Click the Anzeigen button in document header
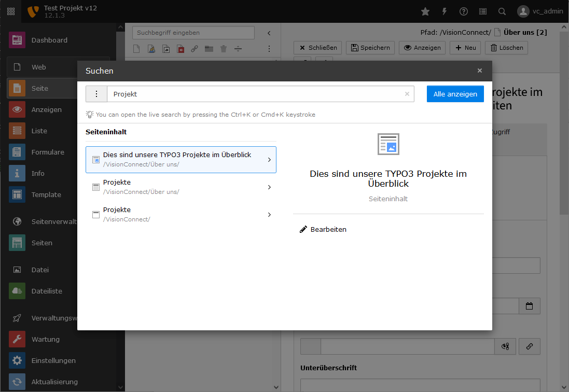569x392 pixels. (422, 48)
